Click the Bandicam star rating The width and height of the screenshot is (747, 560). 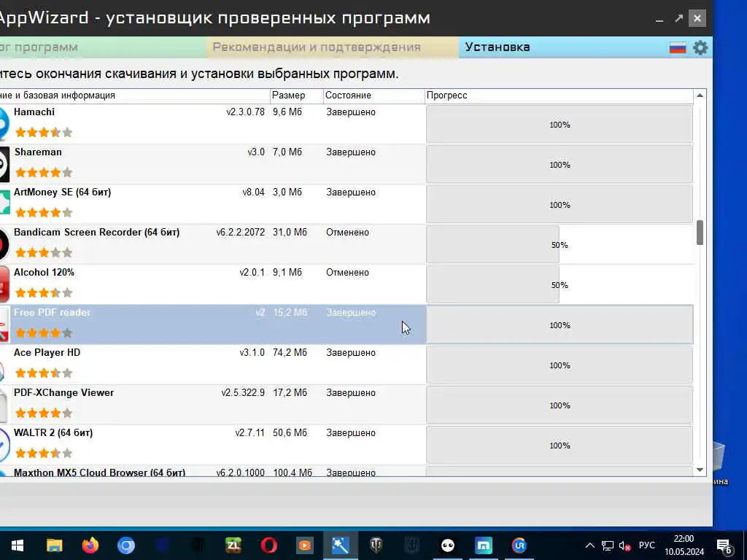coord(43,252)
